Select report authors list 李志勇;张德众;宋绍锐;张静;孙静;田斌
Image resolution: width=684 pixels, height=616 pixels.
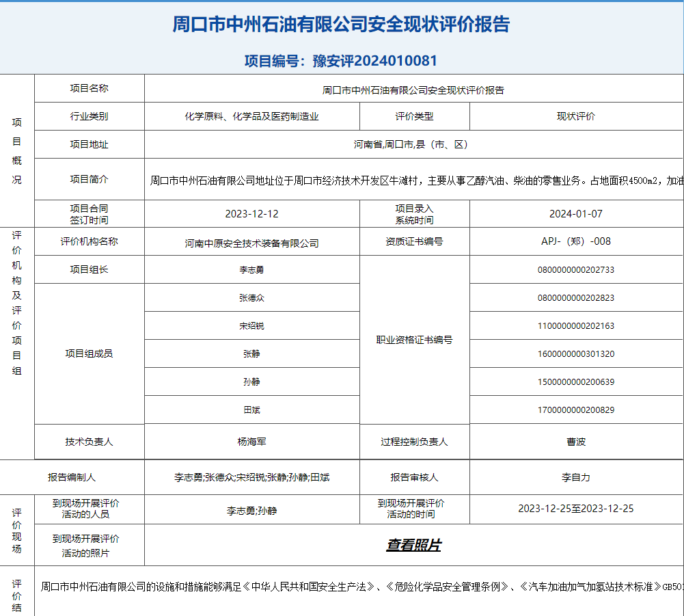[251, 477]
